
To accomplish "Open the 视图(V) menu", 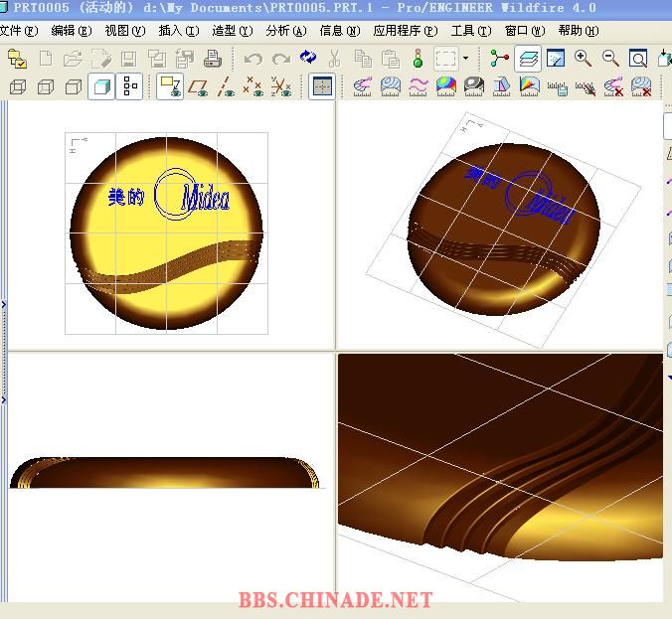I will point(125,31).
